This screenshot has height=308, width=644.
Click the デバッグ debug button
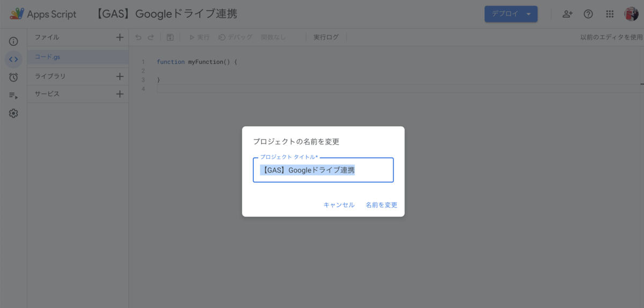(x=236, y=38)
